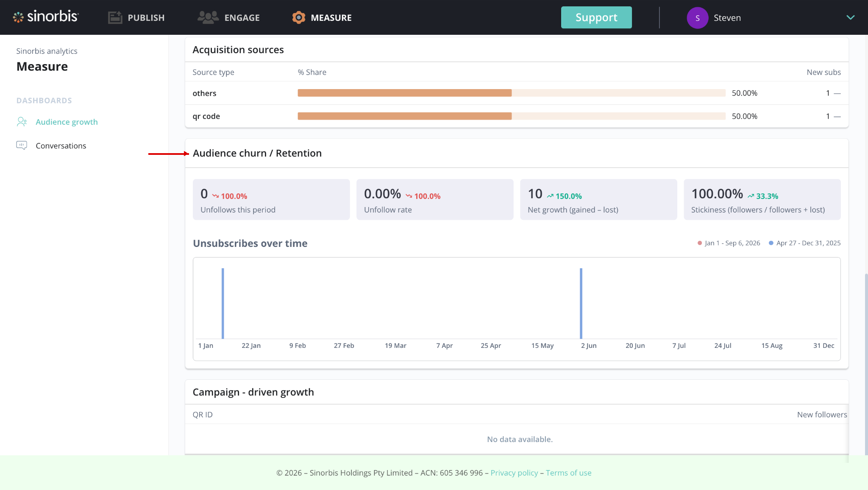Click the Measure sidebar title
Screen dimensions: 868x490
42,67
